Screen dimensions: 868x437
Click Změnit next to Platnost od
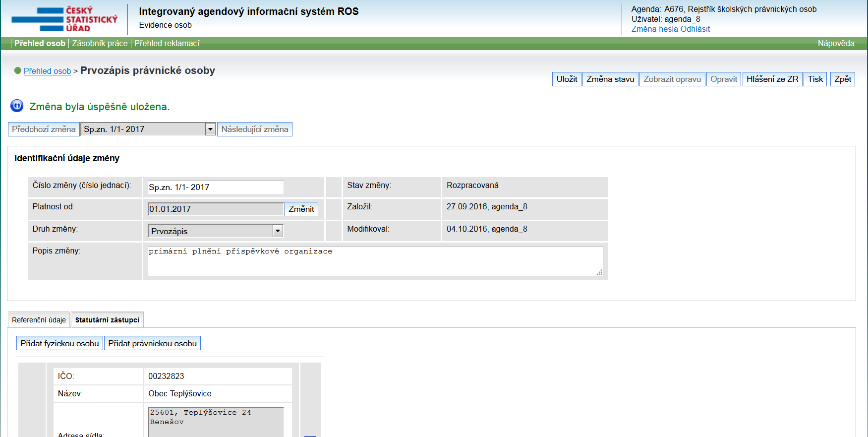click(301, 209)
